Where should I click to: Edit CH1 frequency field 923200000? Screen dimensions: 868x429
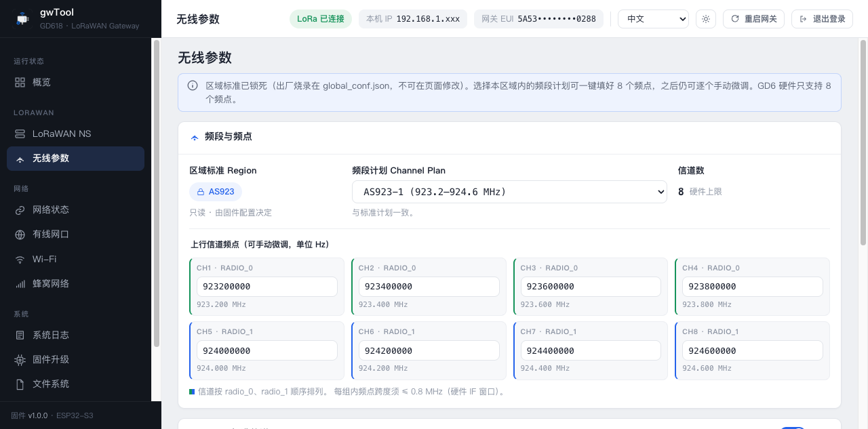click(267, 287)
